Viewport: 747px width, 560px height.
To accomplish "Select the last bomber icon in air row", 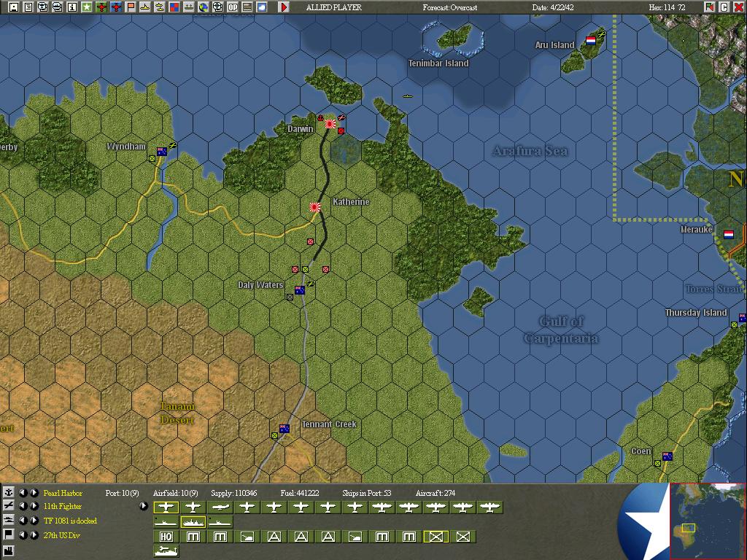I will click(490, 507).
